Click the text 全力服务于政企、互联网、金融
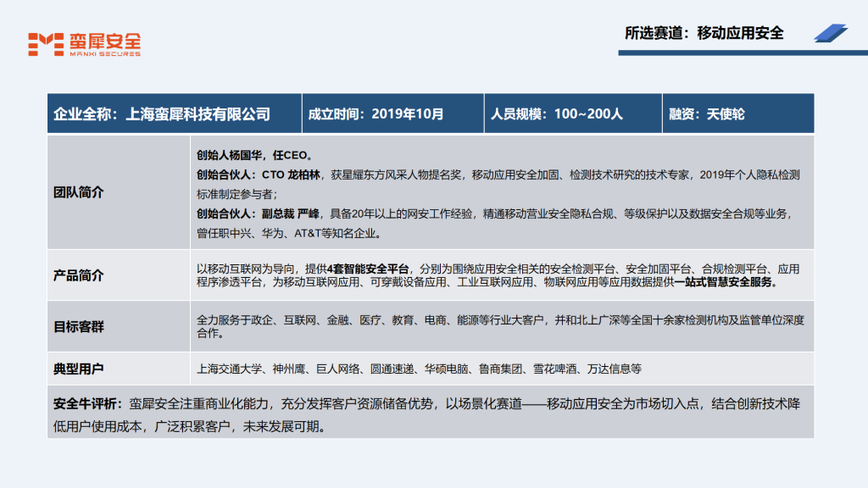Screen dimensions: 868x488 point(272,320)
